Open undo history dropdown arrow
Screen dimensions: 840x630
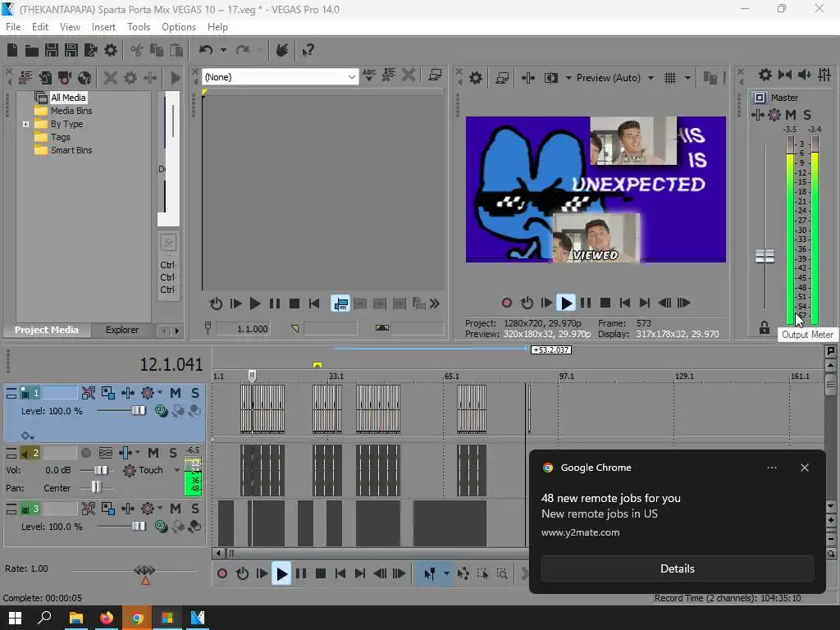(x=223, y=50)
